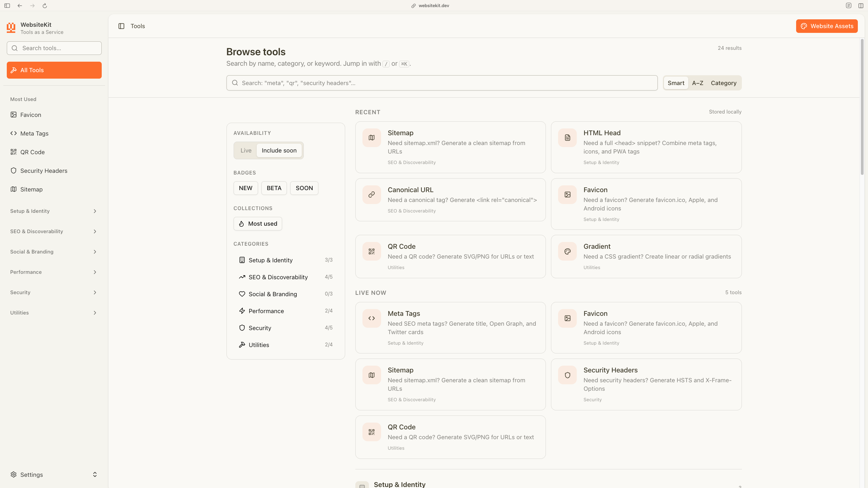Switch sorting to A–Z
The height and width of the screenshot is (488, 868).
tap(697, 83)
